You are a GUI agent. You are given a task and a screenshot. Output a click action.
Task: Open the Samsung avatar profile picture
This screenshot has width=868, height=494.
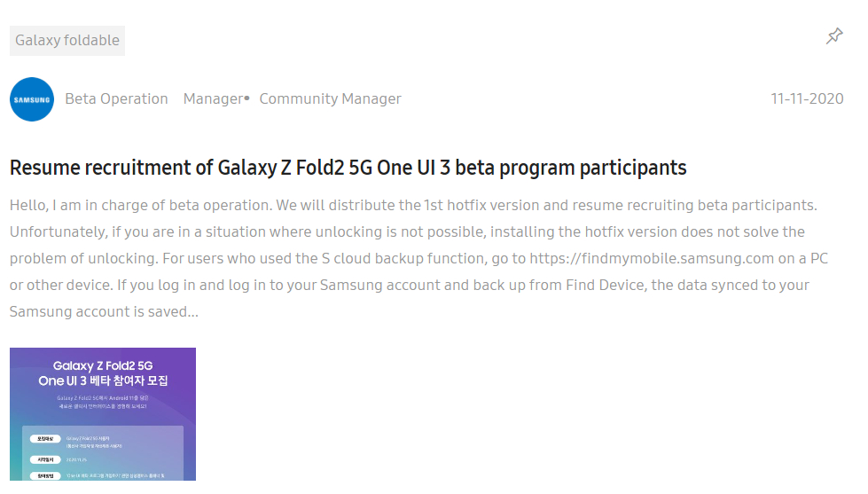(32, 99)
